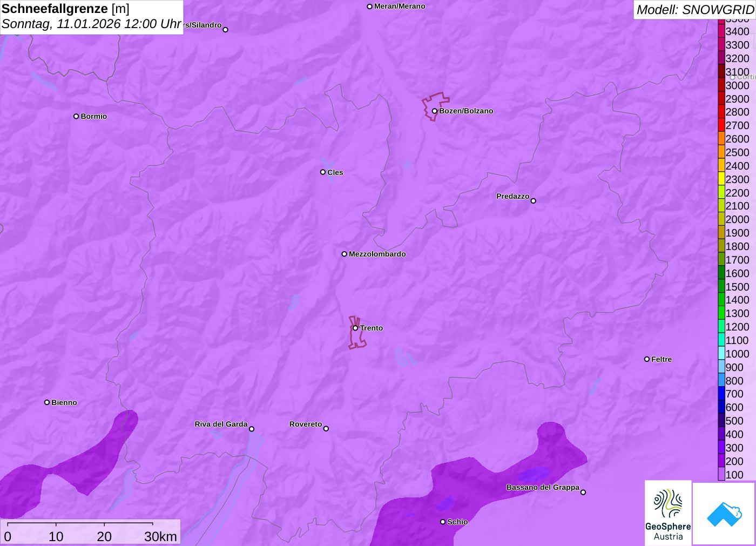The height and width of the screenshot is (546, 756).
Task: Click the 500 legend value label
Action: (734, 421)
